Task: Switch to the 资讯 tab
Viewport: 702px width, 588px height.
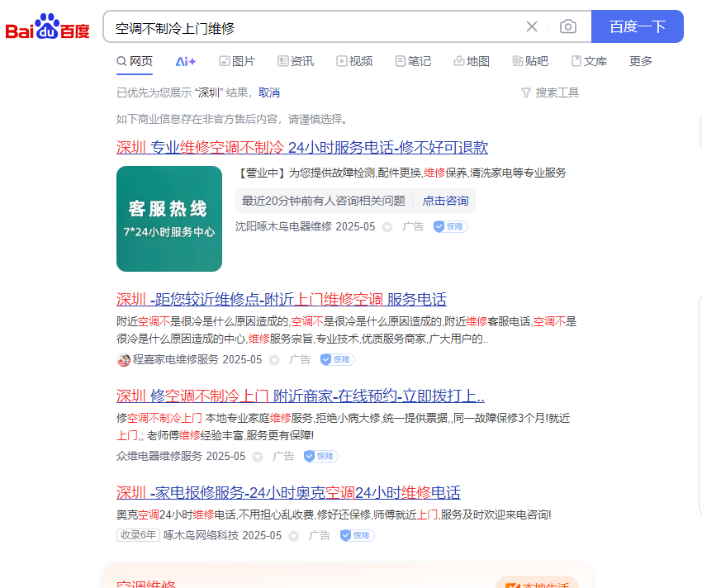Action: tap(296, 61)
